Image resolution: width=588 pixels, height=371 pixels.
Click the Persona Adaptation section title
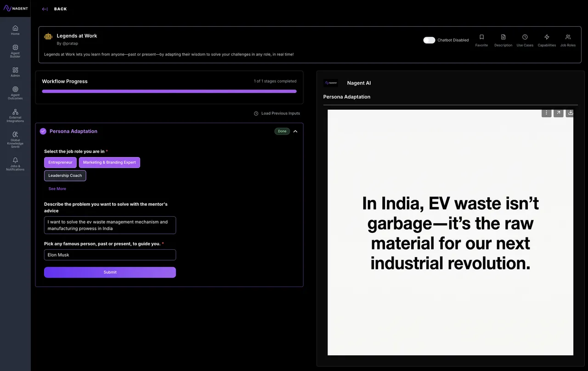[x=73, y=131]
